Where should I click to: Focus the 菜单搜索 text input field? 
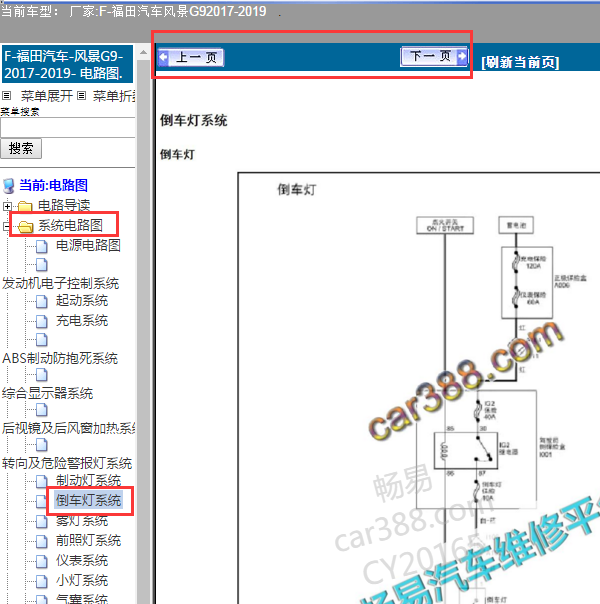(68, 128)
